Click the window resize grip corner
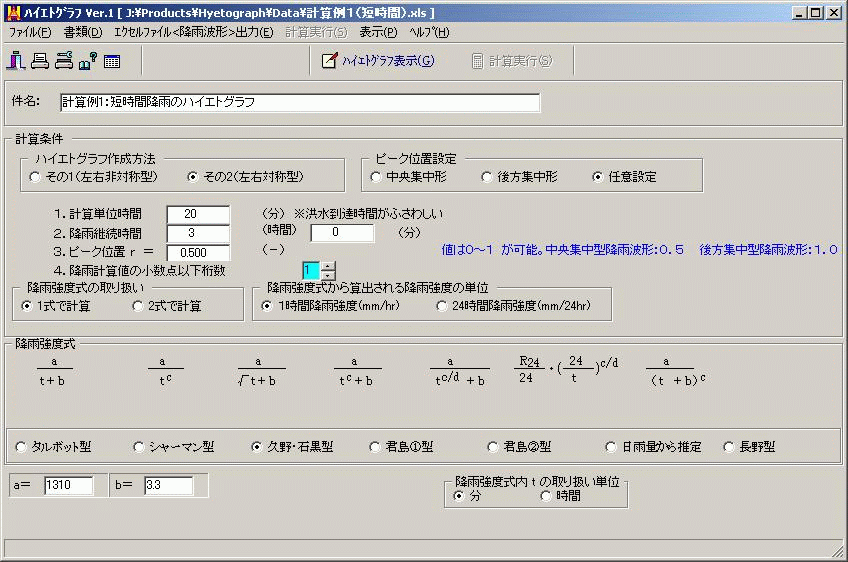The height and width of the screenshot is (562, 848). point(838,551)
